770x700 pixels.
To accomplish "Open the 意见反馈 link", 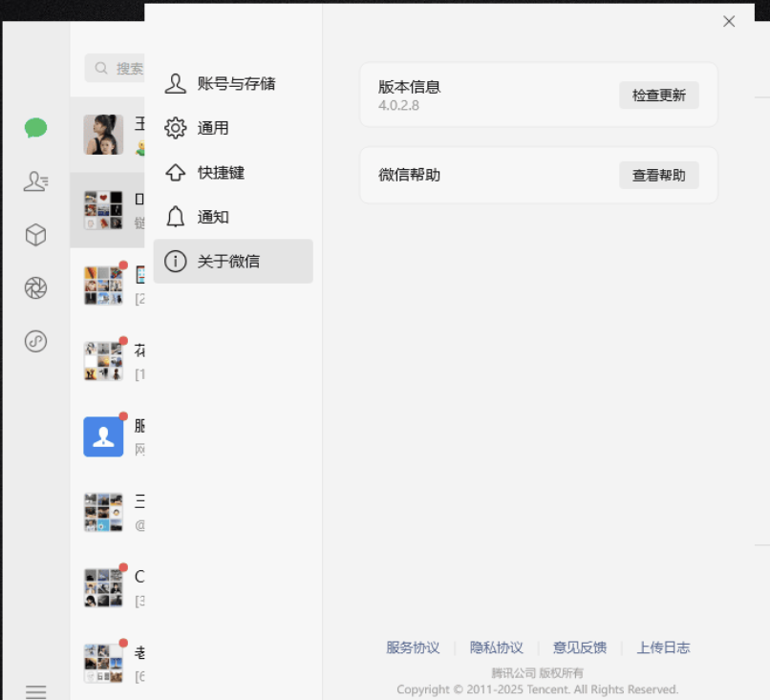I will coord(579,647).
